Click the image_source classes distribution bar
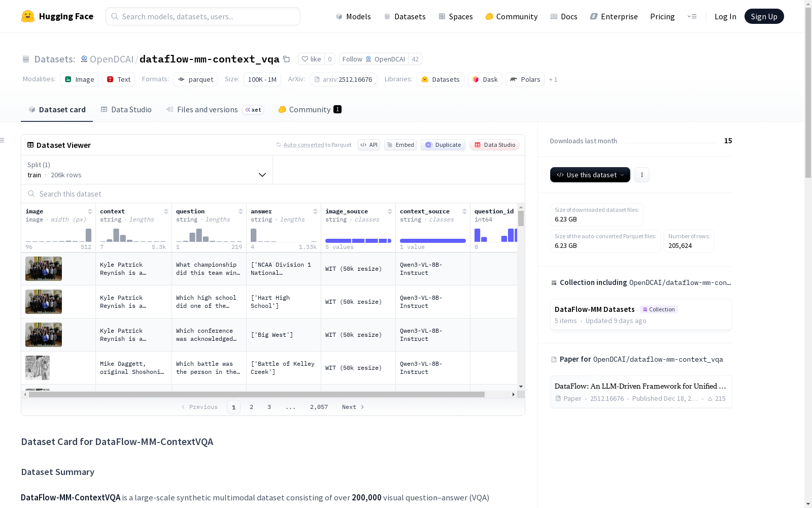Image resolution: width=812 pixels, height=508 pixels. tap(358, 241)
